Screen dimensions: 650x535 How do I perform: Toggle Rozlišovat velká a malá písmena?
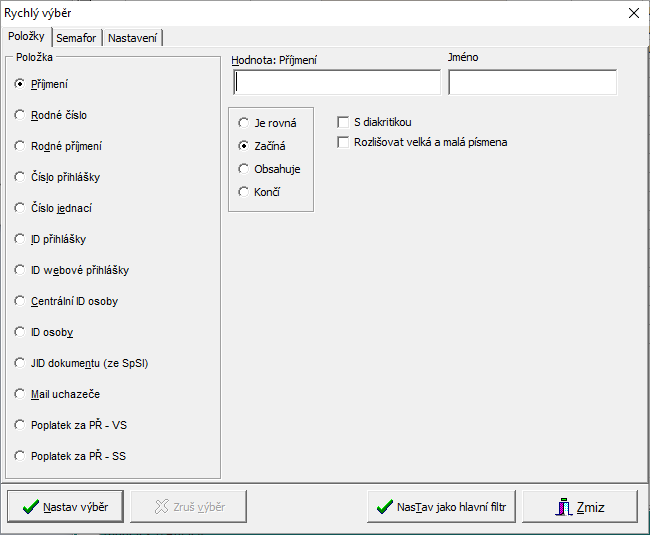344,142
